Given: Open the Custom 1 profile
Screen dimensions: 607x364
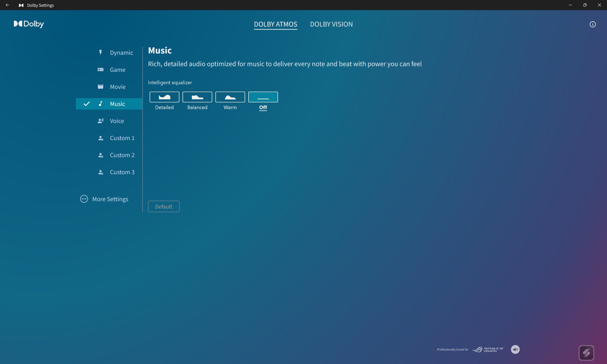Looking at the screenshot, I should click(x=109, y=138).
